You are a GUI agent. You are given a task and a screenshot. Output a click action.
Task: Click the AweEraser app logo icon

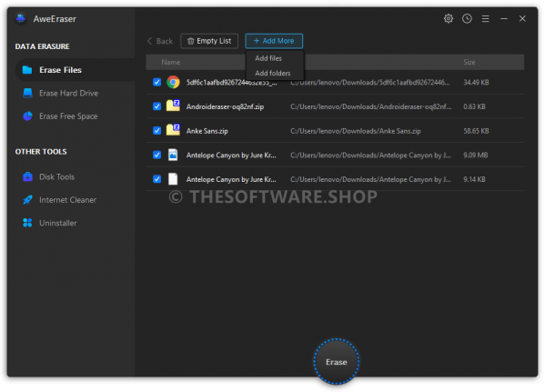coord(21,19)
